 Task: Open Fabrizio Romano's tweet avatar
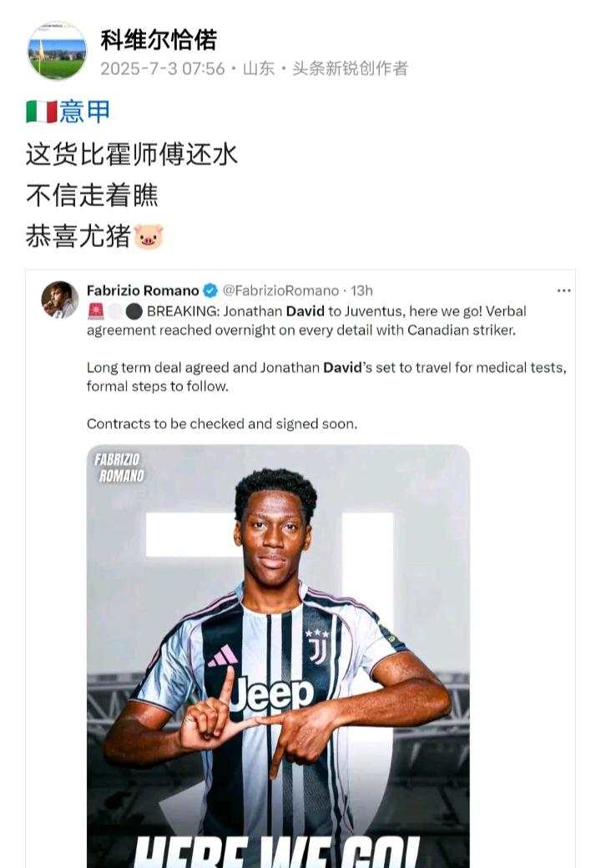[60, 300]
